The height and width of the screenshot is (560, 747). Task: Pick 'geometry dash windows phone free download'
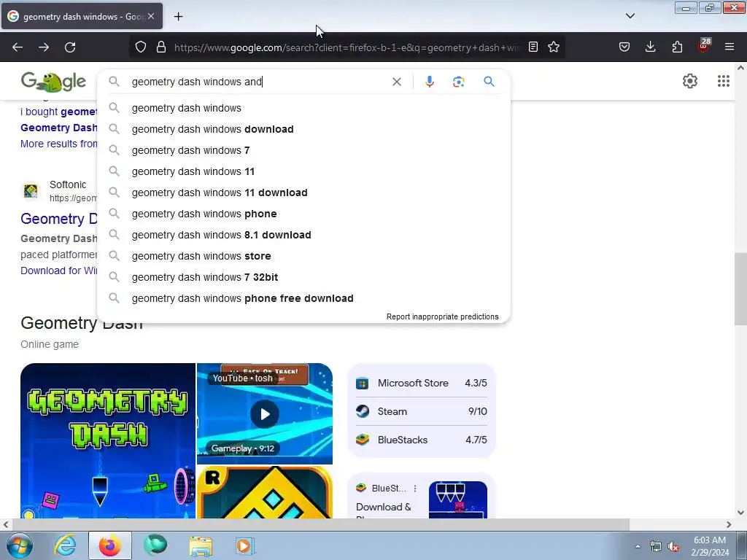coord(303,298)
